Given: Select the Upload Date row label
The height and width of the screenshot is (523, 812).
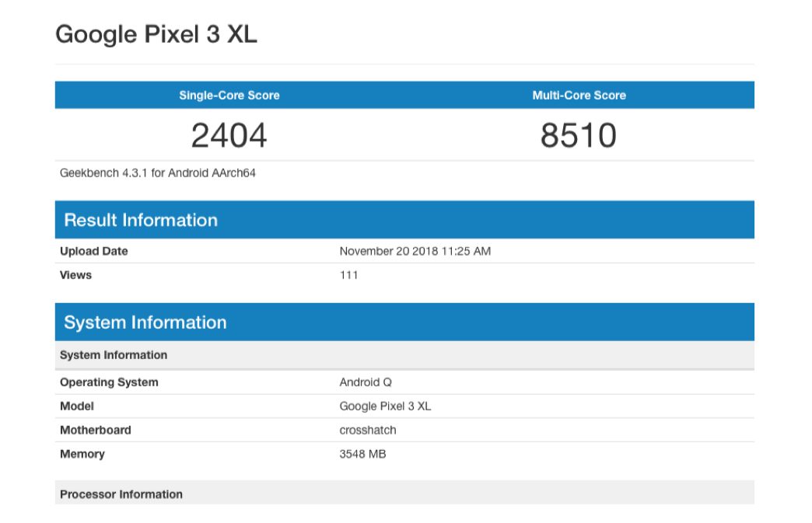Looking at the screenshot, I should 94,251.
